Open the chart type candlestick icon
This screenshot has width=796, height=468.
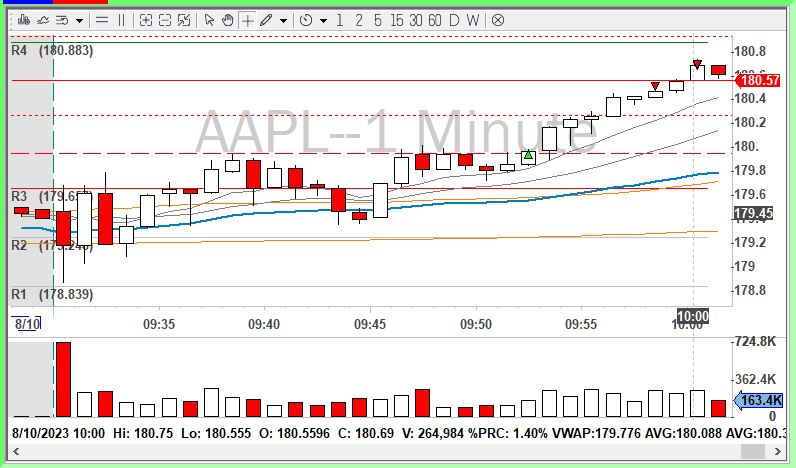(x=23, y=20)
